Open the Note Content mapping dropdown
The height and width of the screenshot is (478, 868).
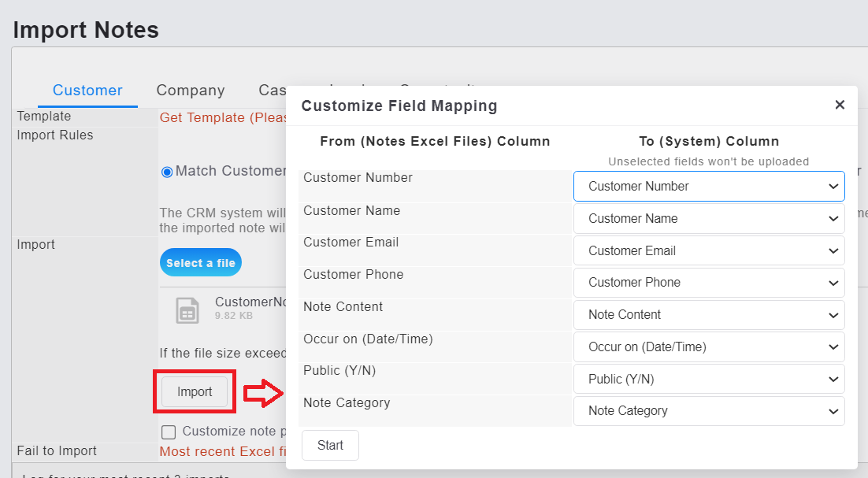[708, 315]
